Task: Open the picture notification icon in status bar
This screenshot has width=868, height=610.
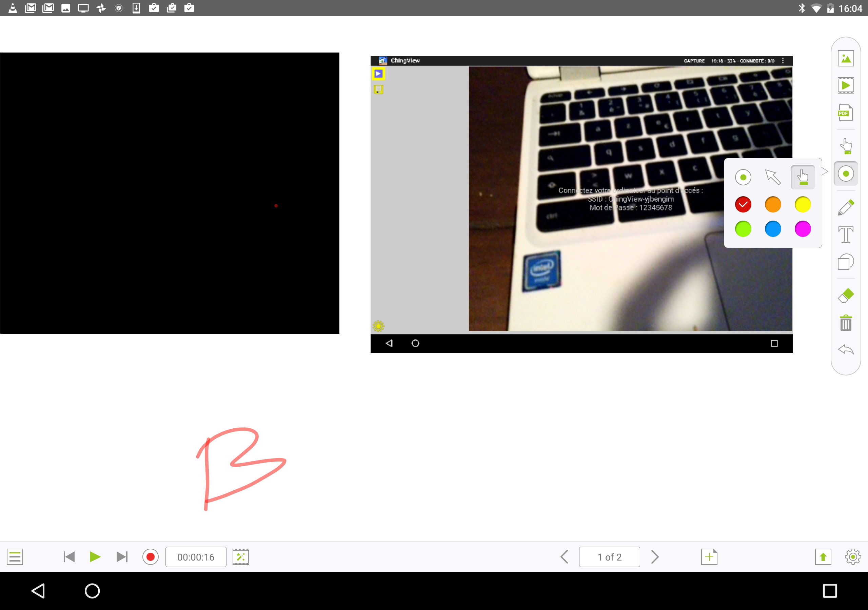Action: (x=66, y=8)
